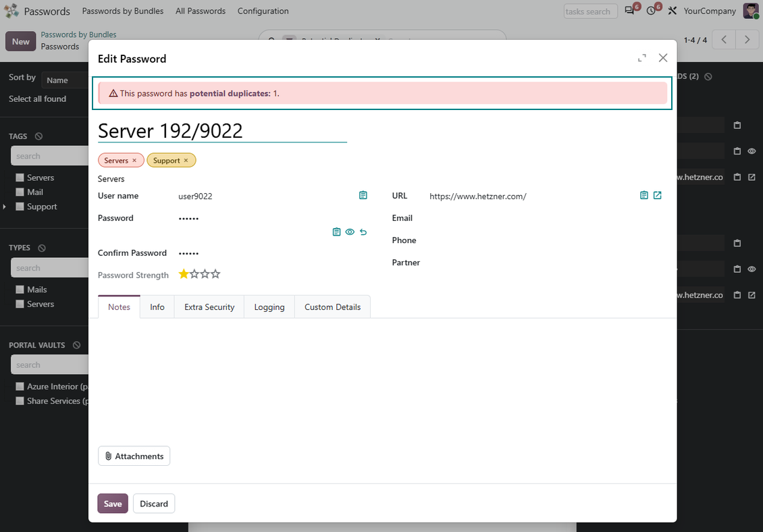This screenshot has height=532, width=763.
Task: Check the Mail tag checkbox
Action: click(20, 192)
